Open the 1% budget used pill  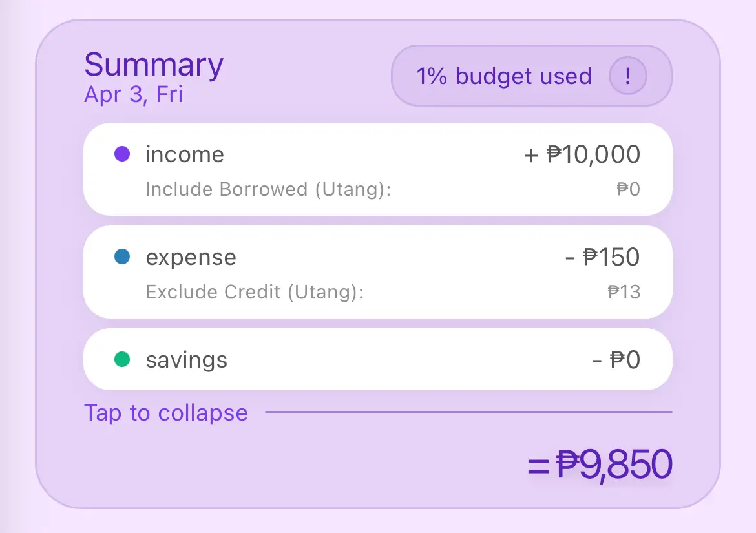pos(504,76)
